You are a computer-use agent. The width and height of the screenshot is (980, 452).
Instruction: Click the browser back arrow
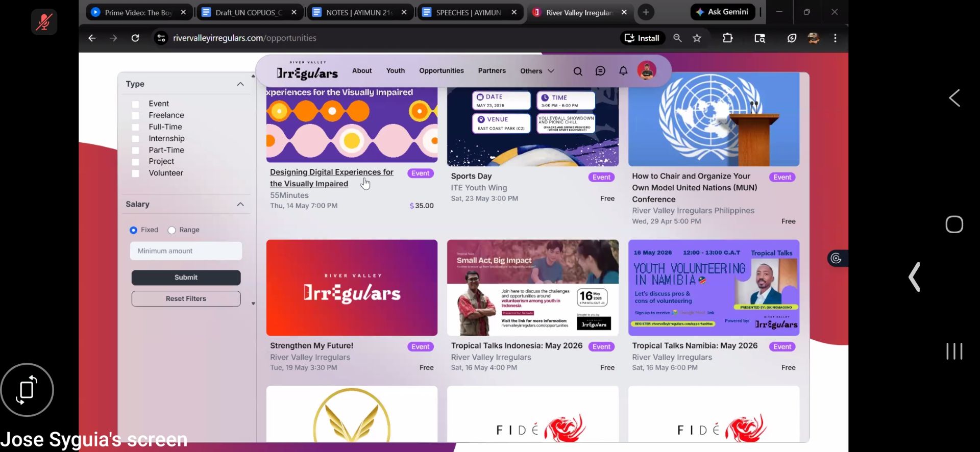pyautogui.click(x=92, y=38)
